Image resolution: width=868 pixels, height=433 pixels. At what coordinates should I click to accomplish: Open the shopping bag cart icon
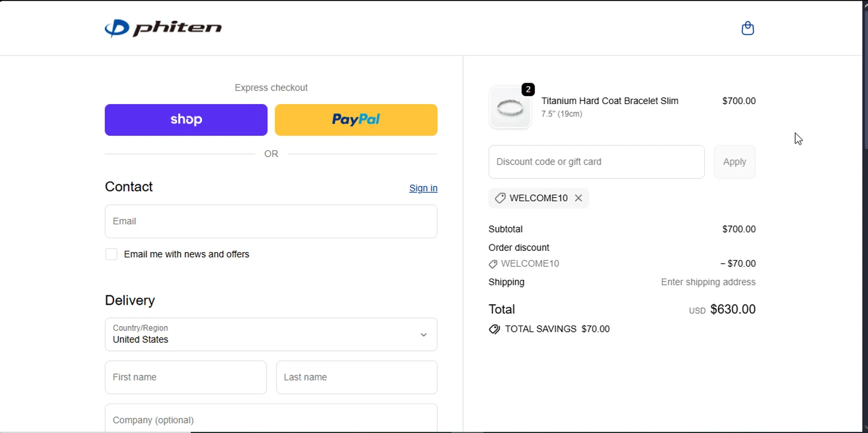point(748,28)
